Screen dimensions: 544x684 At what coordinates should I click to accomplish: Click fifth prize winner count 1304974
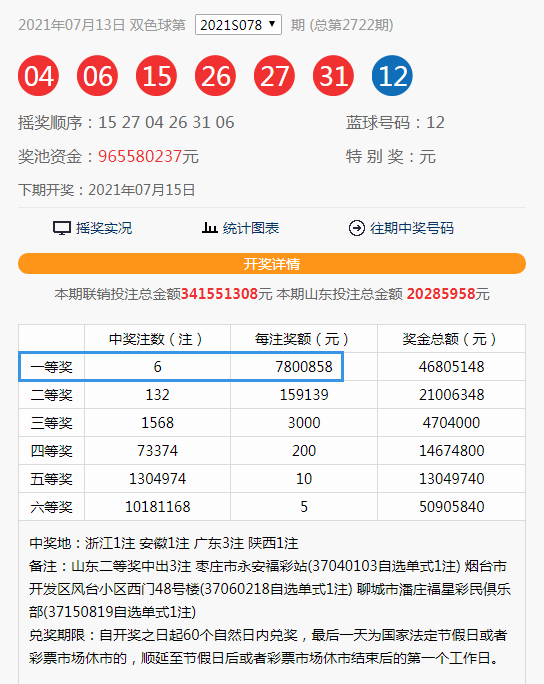tap(157, 479)
